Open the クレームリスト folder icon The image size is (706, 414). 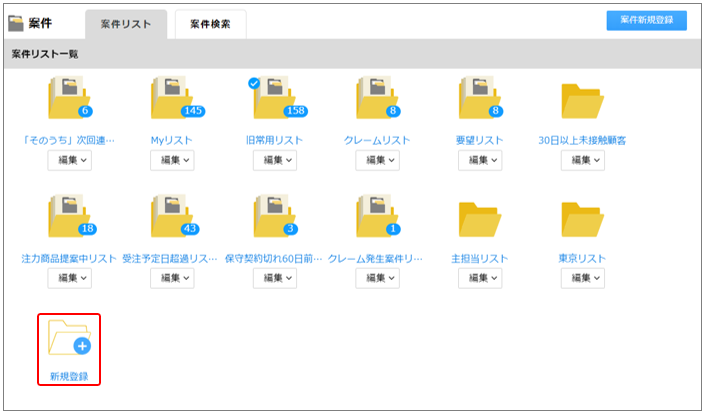click(x=378, y=97)
